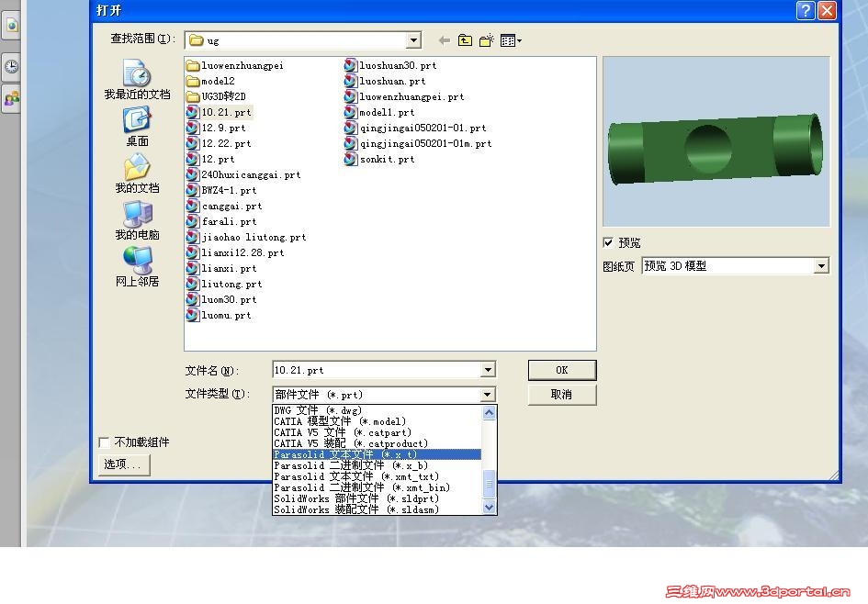
Task: Click the OK button
Action: pyautogui.click(x=562, y=370)
